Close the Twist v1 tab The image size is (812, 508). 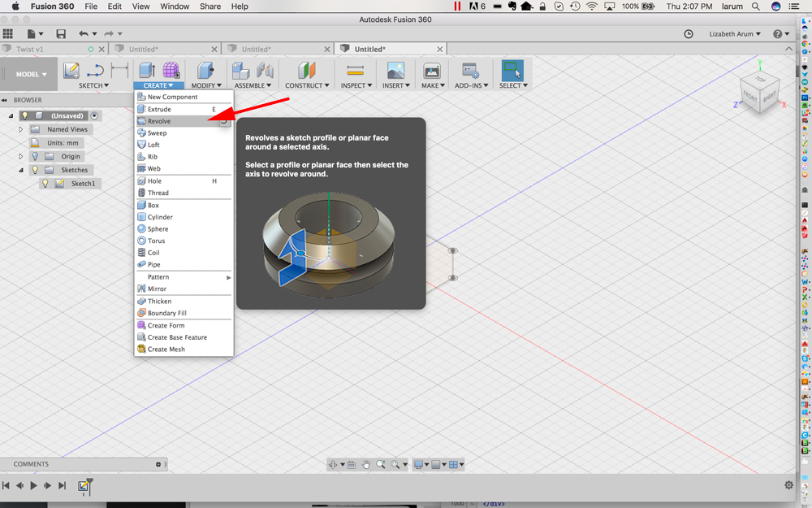coord(101,50)
